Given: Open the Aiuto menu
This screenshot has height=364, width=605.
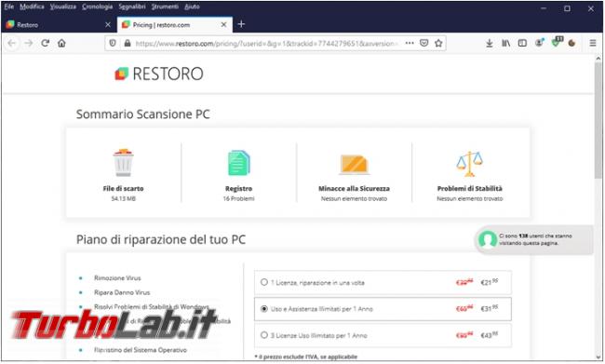Looking at the screenshot, I should click(x=192, y=7).
